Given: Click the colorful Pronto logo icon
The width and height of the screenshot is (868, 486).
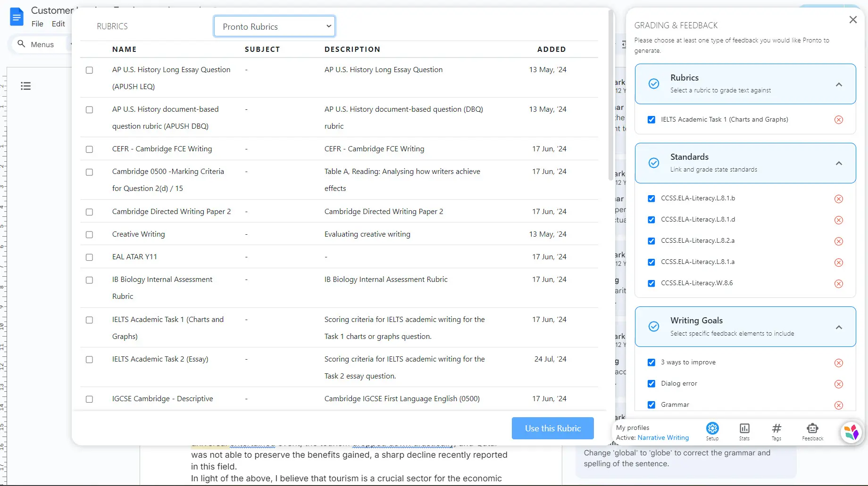Looking at the screenshot, I should [x=851, y=432].
